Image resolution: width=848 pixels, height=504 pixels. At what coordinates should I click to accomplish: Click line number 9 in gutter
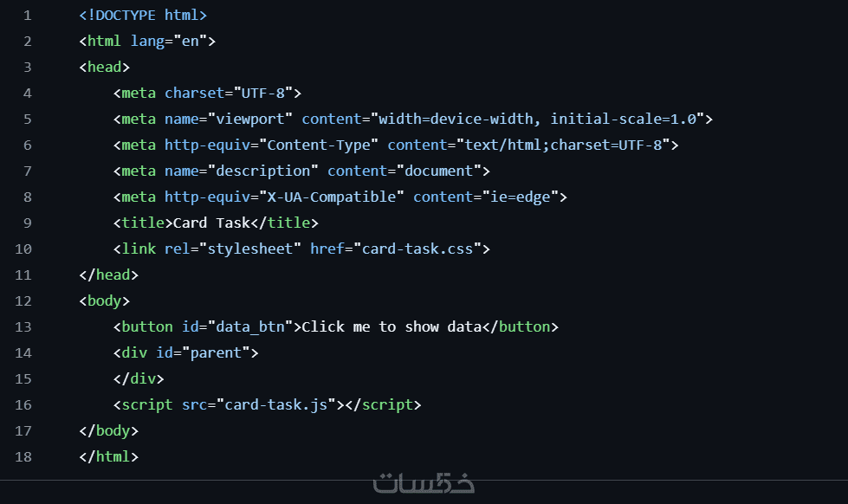pyautogui.click(x=27, y=223)
